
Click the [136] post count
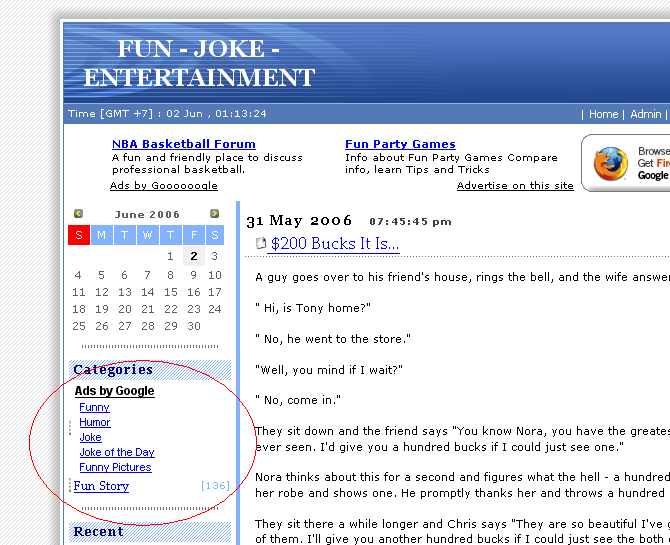pos(215,486)
